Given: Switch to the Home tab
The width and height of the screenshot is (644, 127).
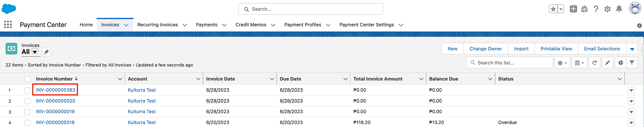Looking at the screenshot, I should point(86,25).
